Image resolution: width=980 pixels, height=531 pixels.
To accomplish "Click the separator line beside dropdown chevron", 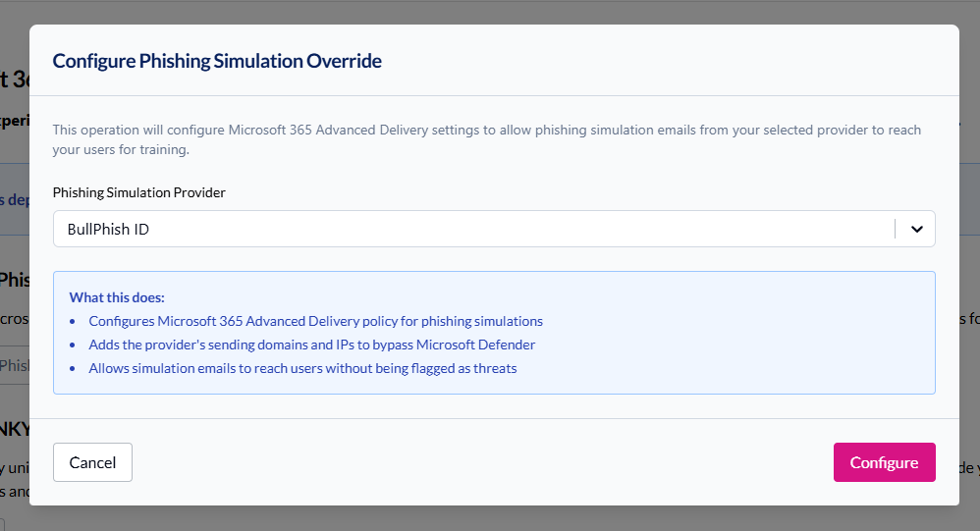I will [x=896, y=229].
